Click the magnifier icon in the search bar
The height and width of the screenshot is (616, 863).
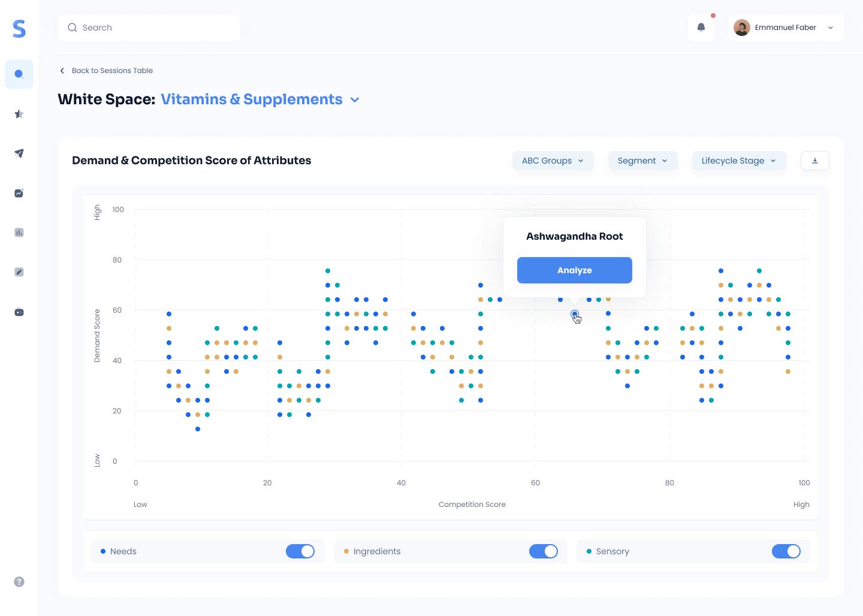73,28
